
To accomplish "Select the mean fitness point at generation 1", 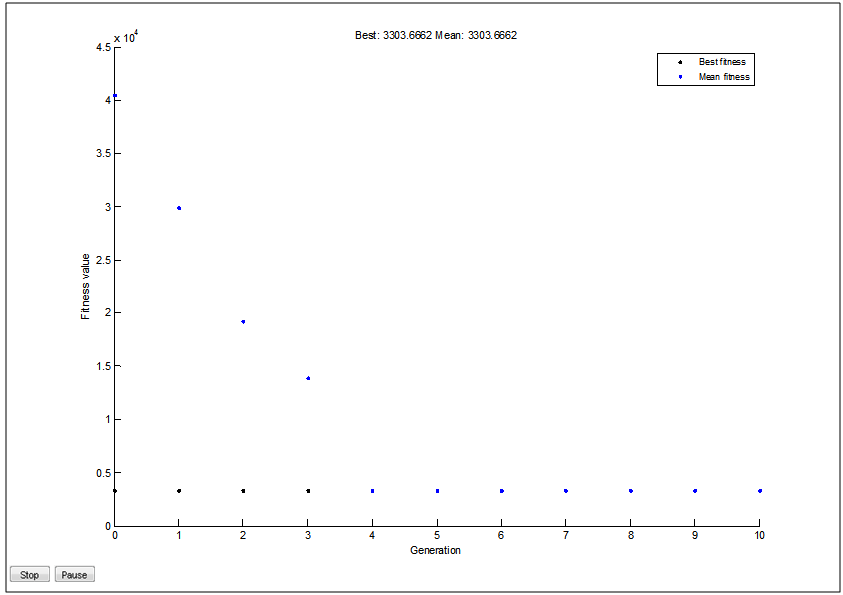I will pos(179,208).
